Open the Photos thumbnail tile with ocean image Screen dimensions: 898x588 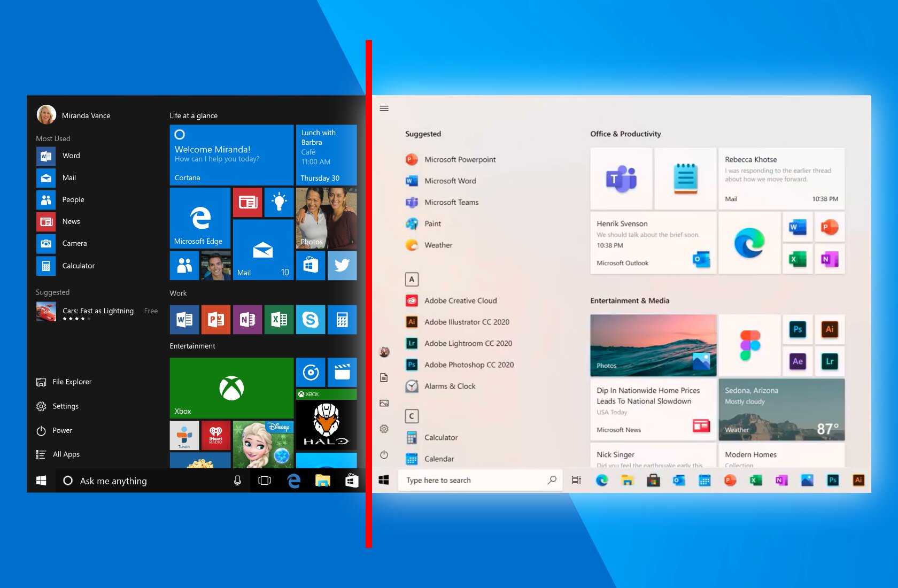coord(653,345)
